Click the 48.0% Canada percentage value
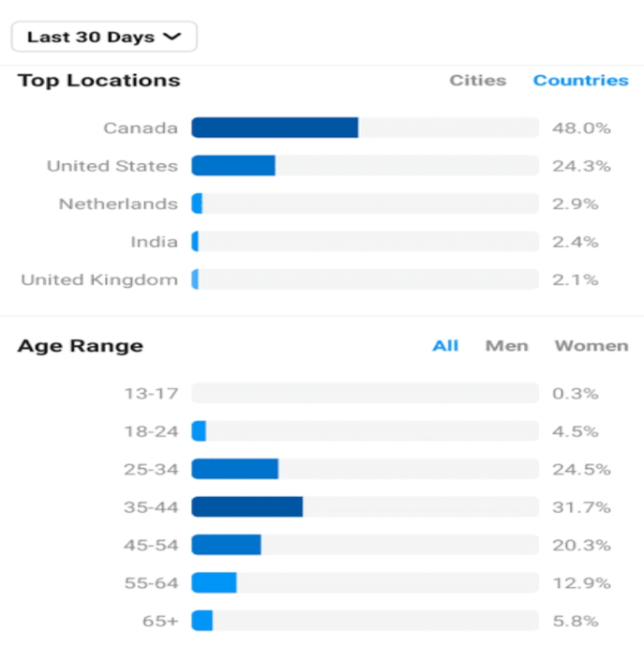Viewport: 644px width, 648px height. coord(581,128)
